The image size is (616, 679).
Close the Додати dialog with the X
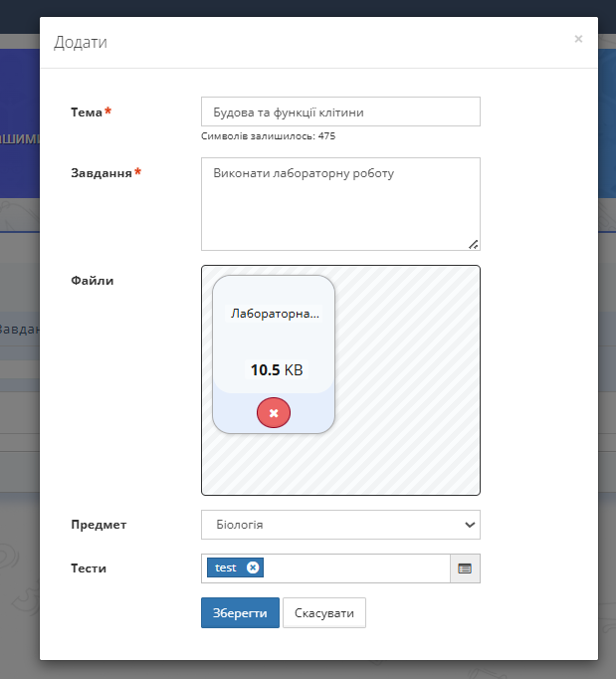[x=578, y=40]
